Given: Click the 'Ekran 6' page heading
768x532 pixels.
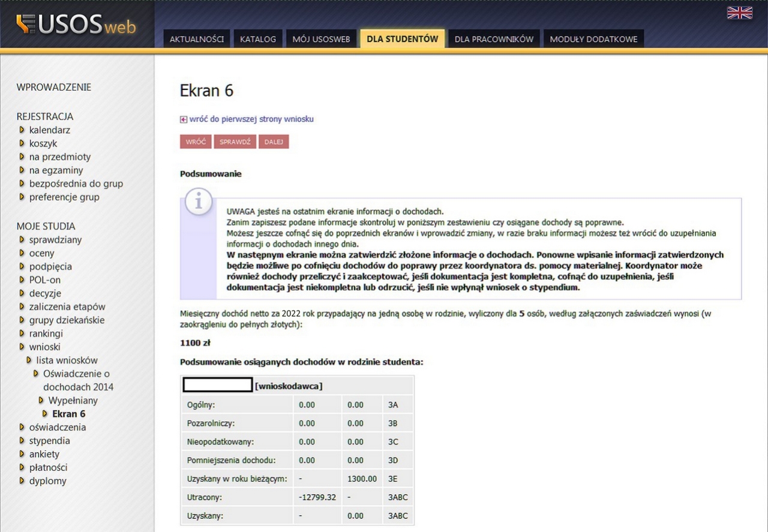Looking at the screenshot, I should [206, 91].
